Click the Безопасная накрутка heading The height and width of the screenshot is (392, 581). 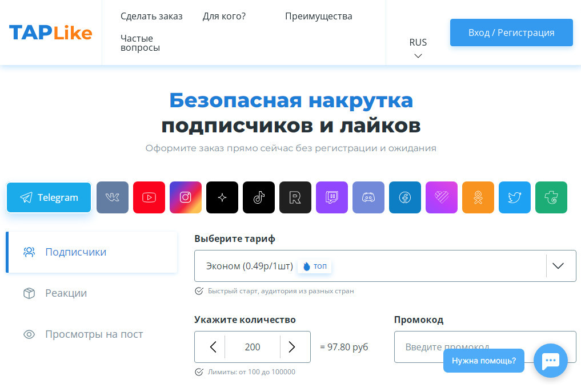click(x=291, y=100)
